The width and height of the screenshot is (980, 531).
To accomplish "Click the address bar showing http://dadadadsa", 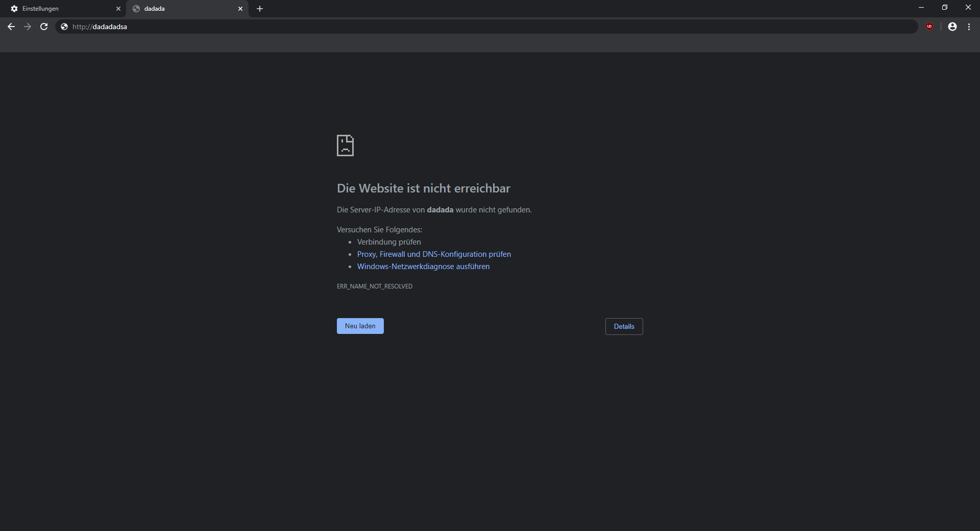I will [x=459, y=27].
